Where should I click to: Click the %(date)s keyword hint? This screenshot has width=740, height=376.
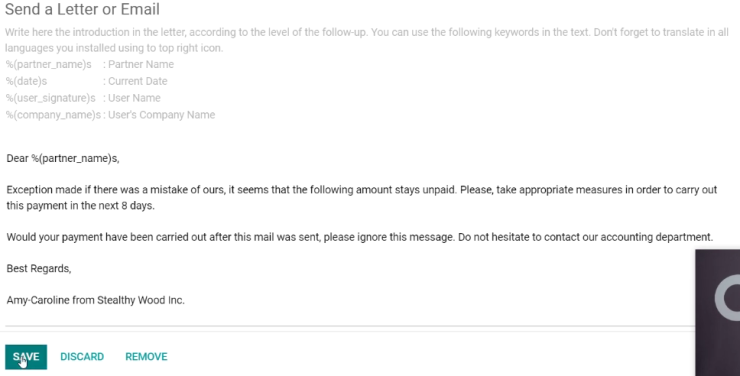[26, 81]
